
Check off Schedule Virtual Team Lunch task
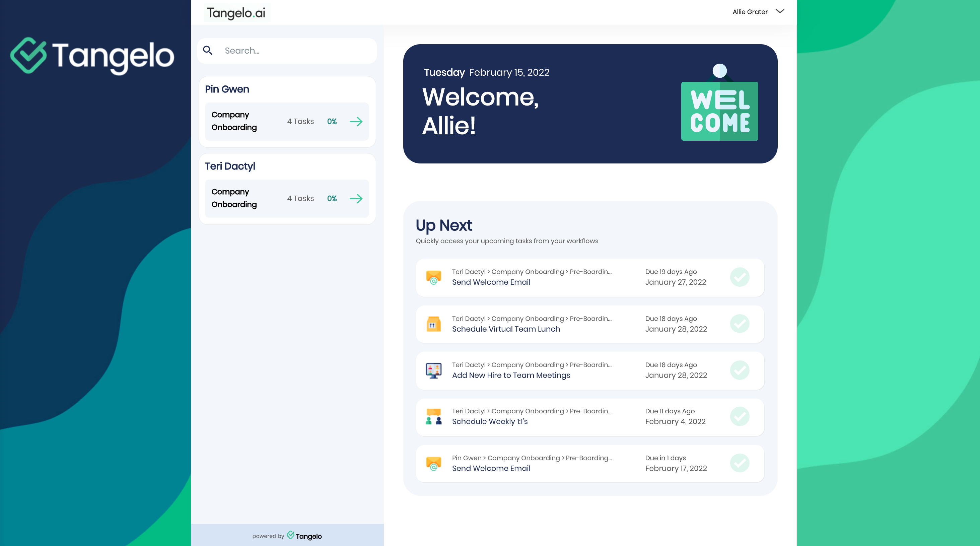740,324
